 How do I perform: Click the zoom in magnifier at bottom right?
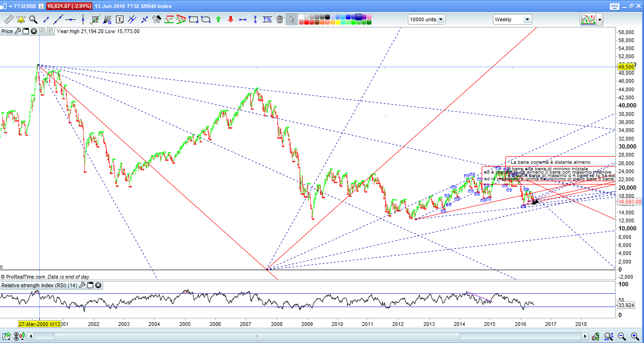click(x=635, y=336)
